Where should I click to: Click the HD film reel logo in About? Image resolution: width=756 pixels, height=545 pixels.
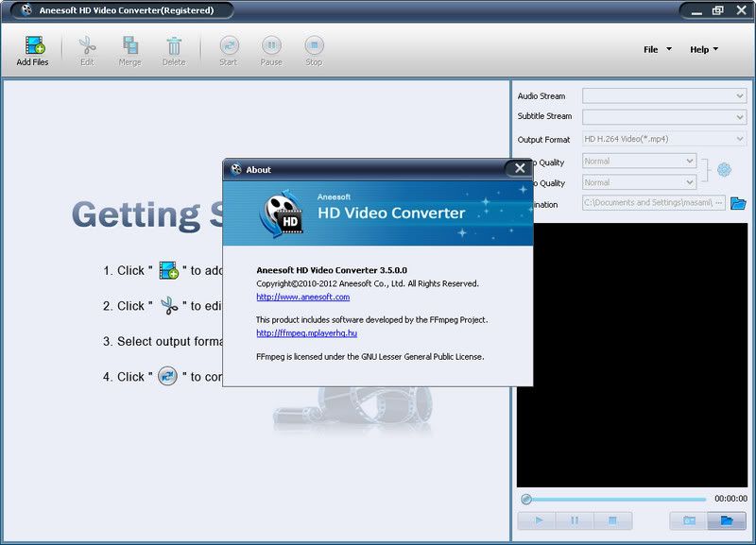pyautogui.click(x=283, y=214)
